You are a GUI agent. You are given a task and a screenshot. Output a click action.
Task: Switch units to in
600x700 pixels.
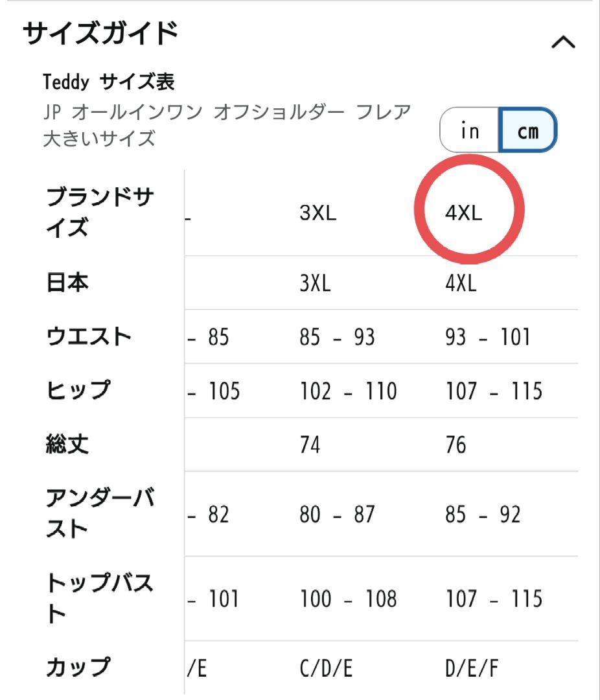(x=470, y=130)
